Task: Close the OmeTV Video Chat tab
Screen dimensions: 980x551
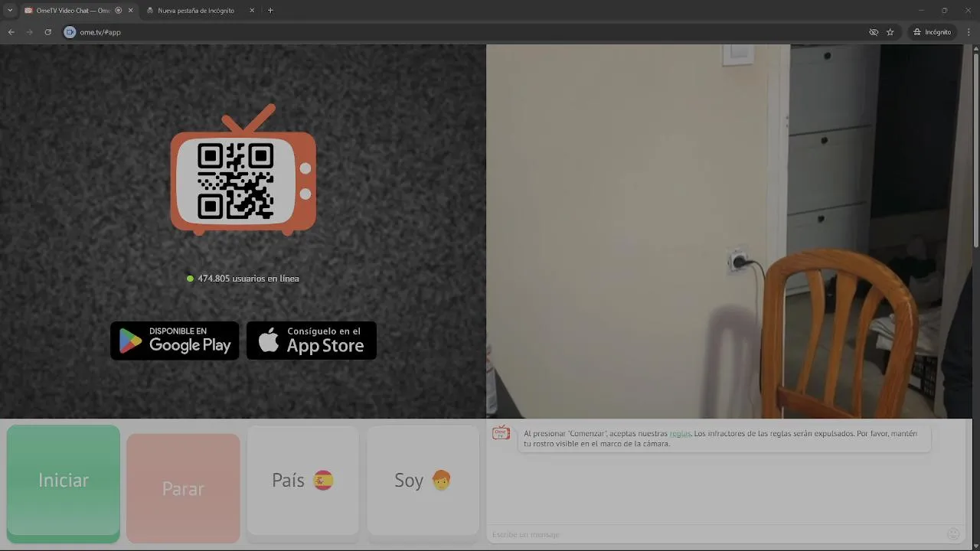Action: (x=130, y=11)
